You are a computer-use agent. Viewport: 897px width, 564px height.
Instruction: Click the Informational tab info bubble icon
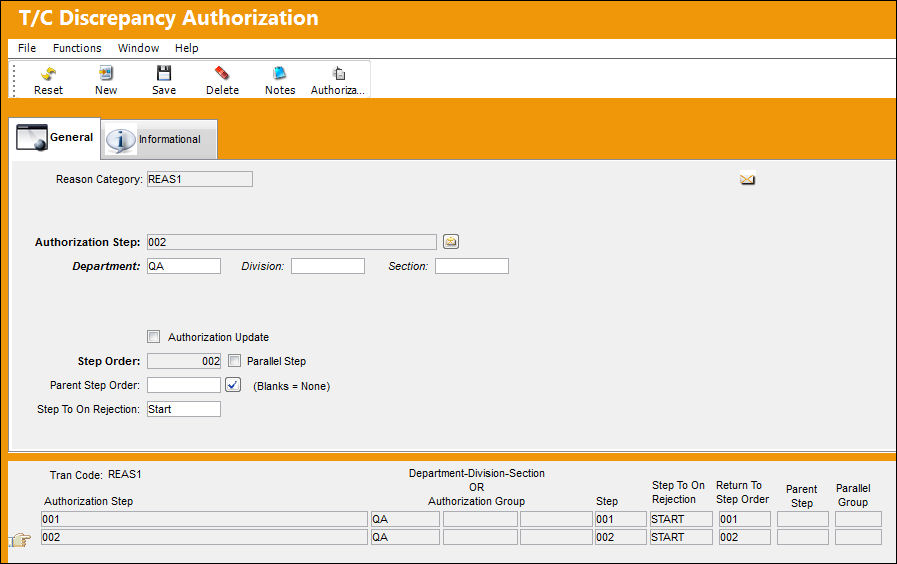121,139
